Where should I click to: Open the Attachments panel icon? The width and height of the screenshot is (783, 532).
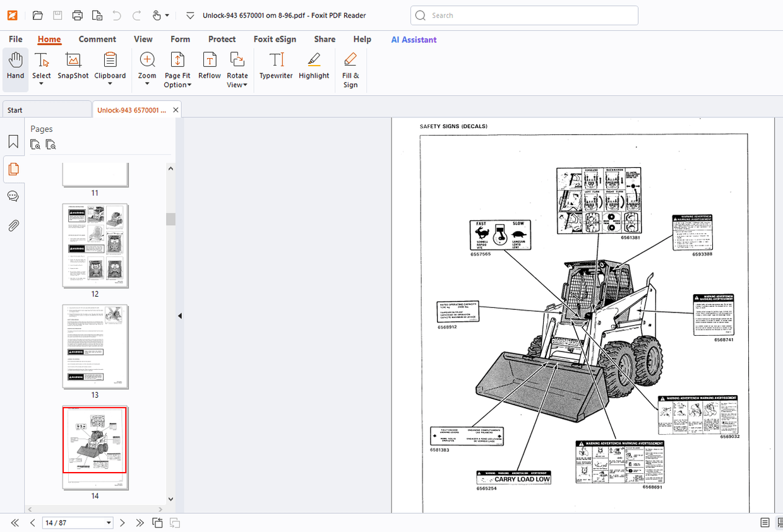point(13,225)
